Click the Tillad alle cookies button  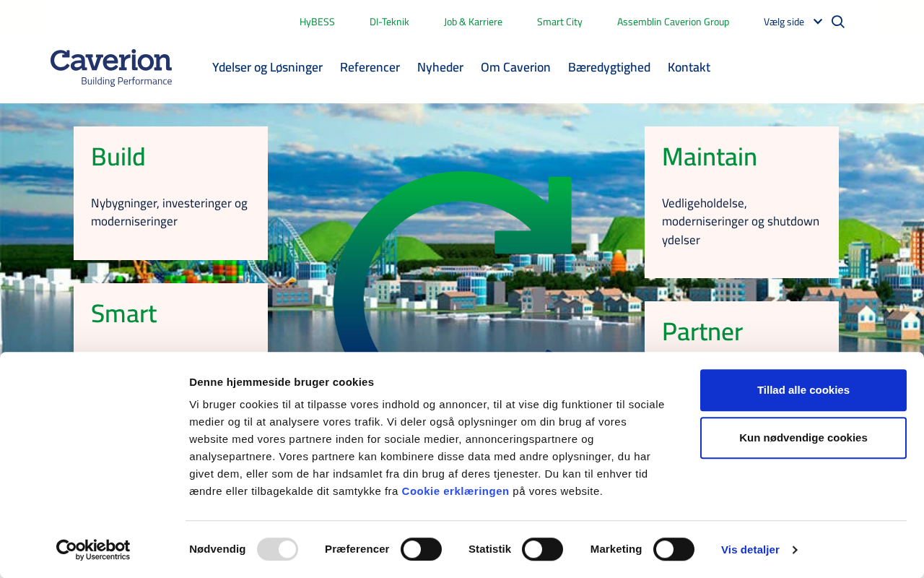803,390
